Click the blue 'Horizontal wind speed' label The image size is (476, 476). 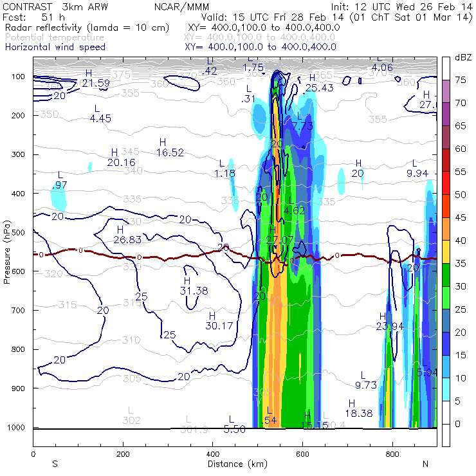(x=55, y=47)
